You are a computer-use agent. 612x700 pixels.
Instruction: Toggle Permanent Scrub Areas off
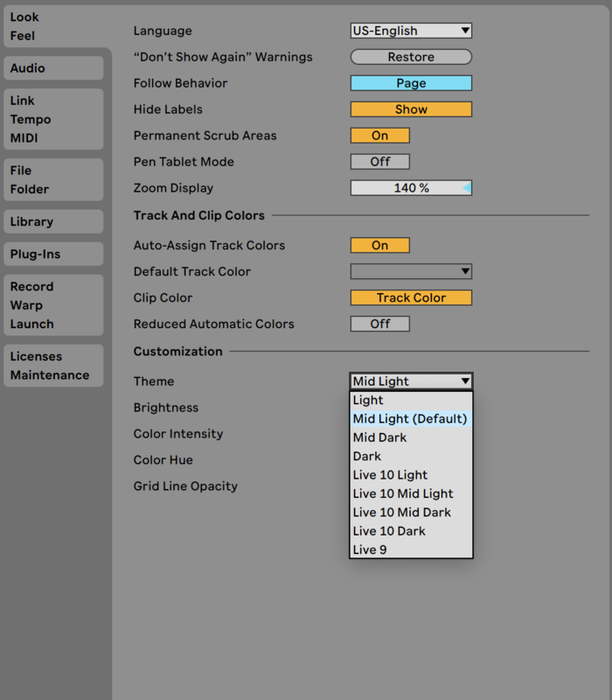[379, 136]
